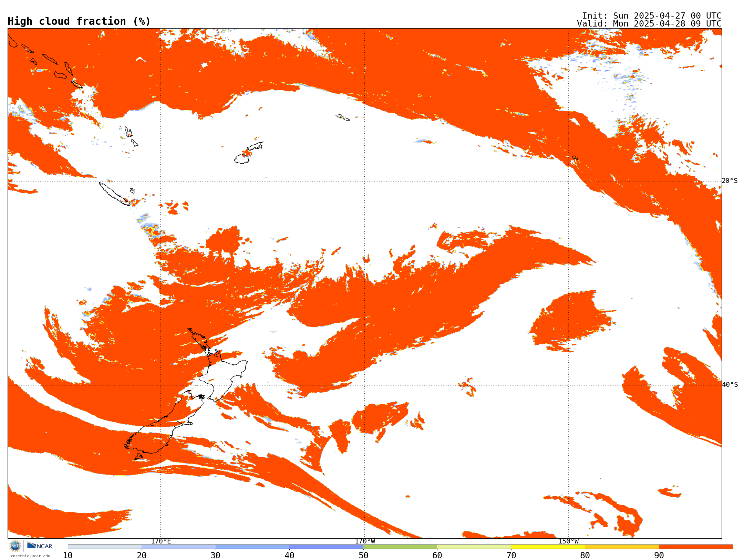Click the pale yellow-green 60-70 colorbar segment
Viewport: 744px width, 560px height.
coord(474,547)
